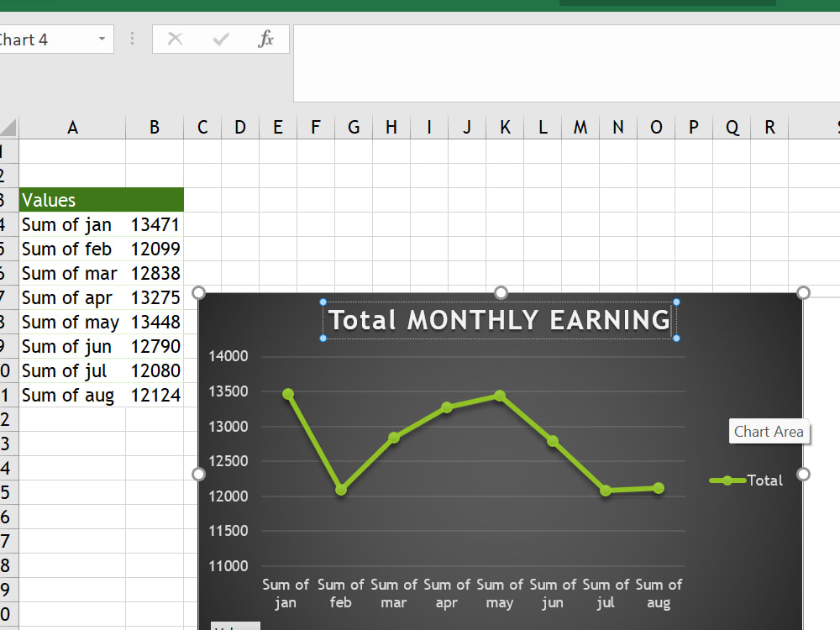The image size is (840, 630).
Task: Click the cell with value 12080
Action: coord(155,370)
